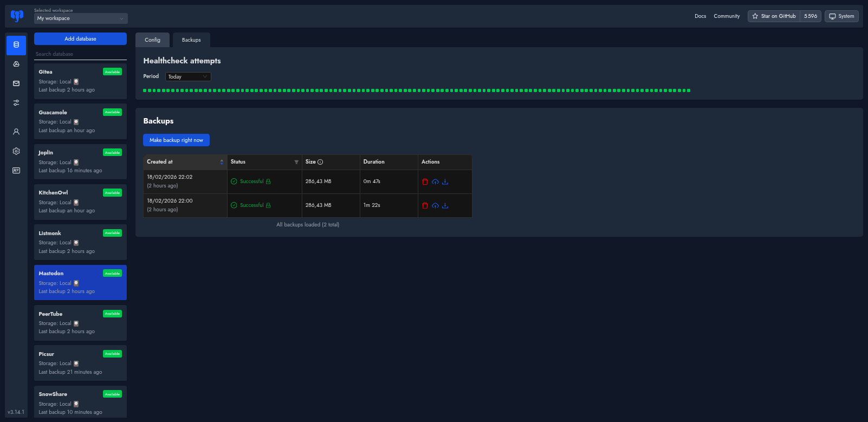The image size is (868, 422).
Task: Open the Notifiers envelope icon in sidebar
Action: click(16, 83)
